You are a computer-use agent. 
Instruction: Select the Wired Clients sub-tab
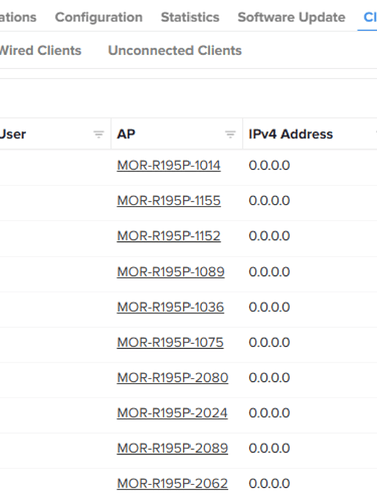40,51
